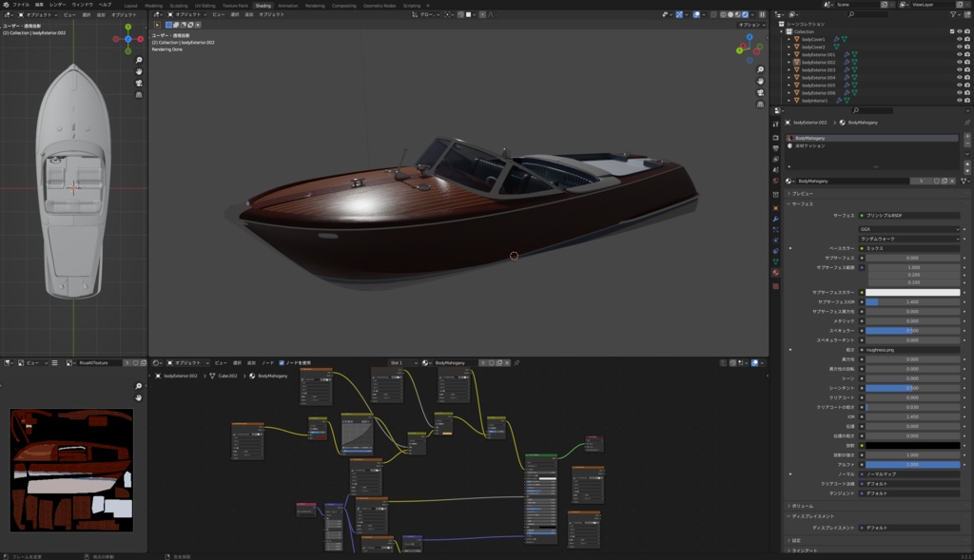Uncheck the Collection exclude checkbox in outliner
The width and height of the screenshot is (974, 560).
952,31
